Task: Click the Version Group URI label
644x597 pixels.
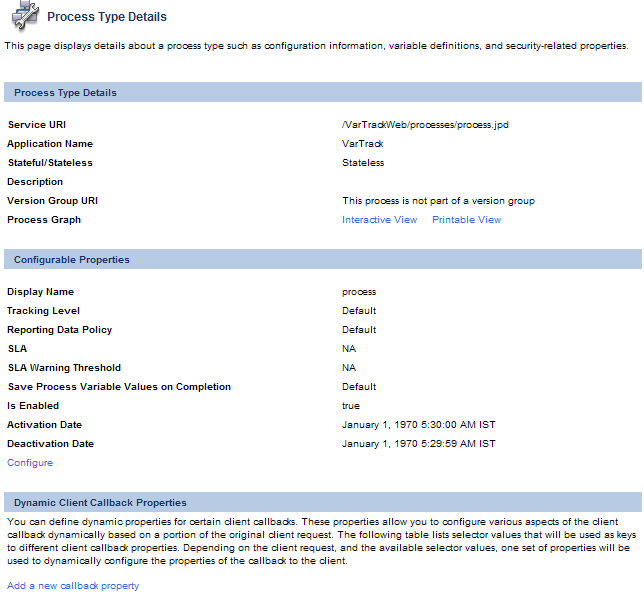Action: (53, 201)
